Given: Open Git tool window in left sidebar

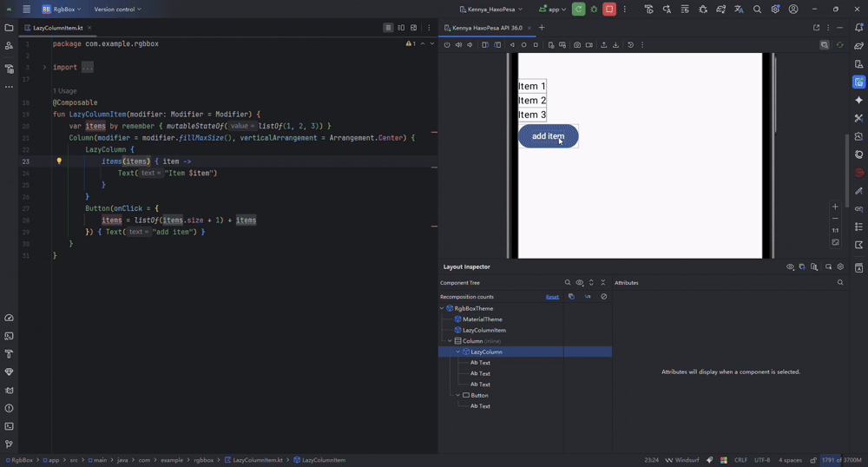Looking at the screenshot, I should (9, 444).
